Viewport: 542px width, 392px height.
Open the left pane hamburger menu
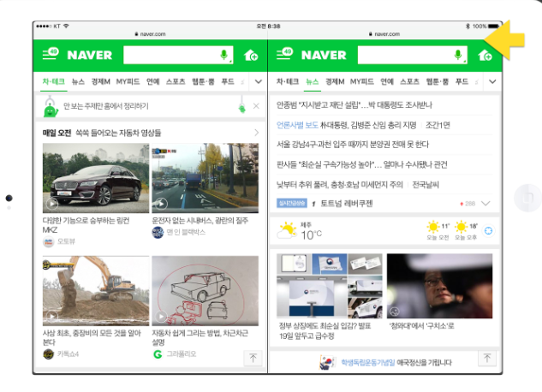[51, 54]
